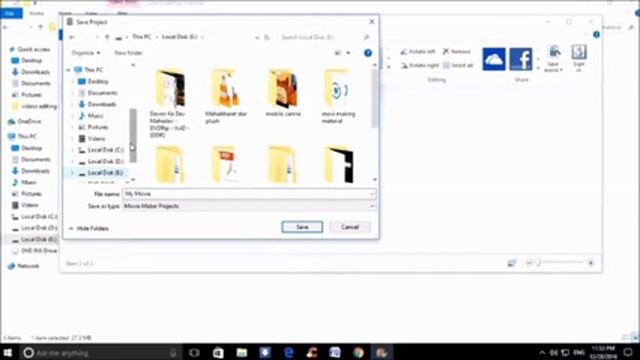Open the Organize dropdown menu
Image resolution: width=640 pixels, height=360 pixels.
coord(86,53)
